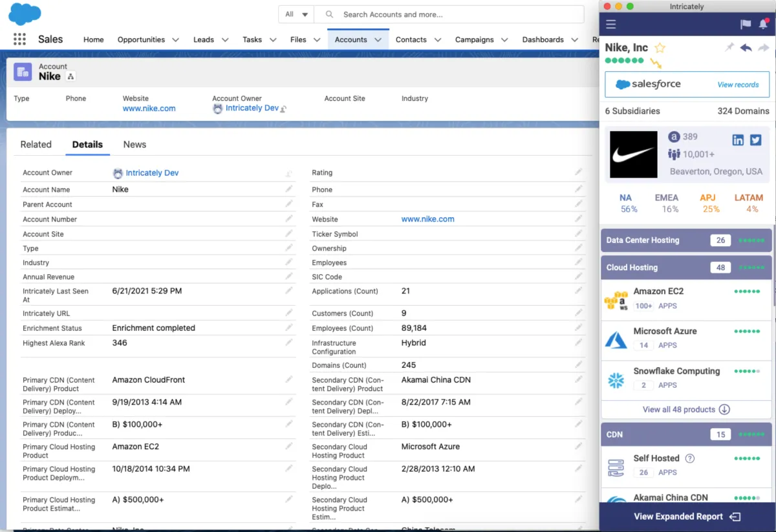Click the flag icon in Intricately header
The width and height of the screenshot is (776, 532).
(x=746, y=25)
